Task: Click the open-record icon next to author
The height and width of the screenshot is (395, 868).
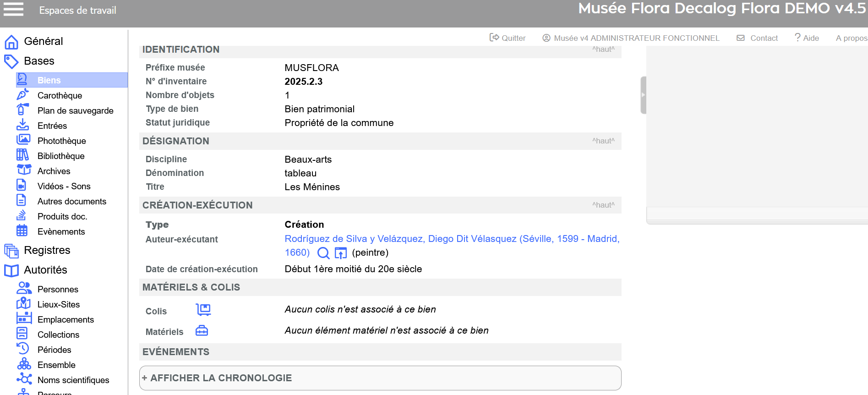Action: pos(341,253)
